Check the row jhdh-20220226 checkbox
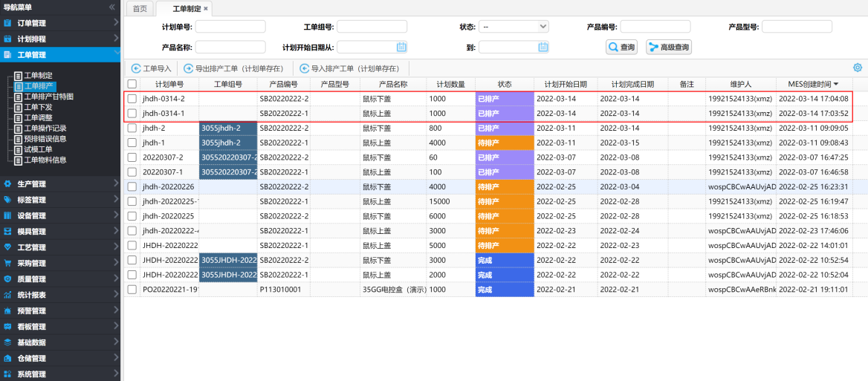 (x=132, y=187)
